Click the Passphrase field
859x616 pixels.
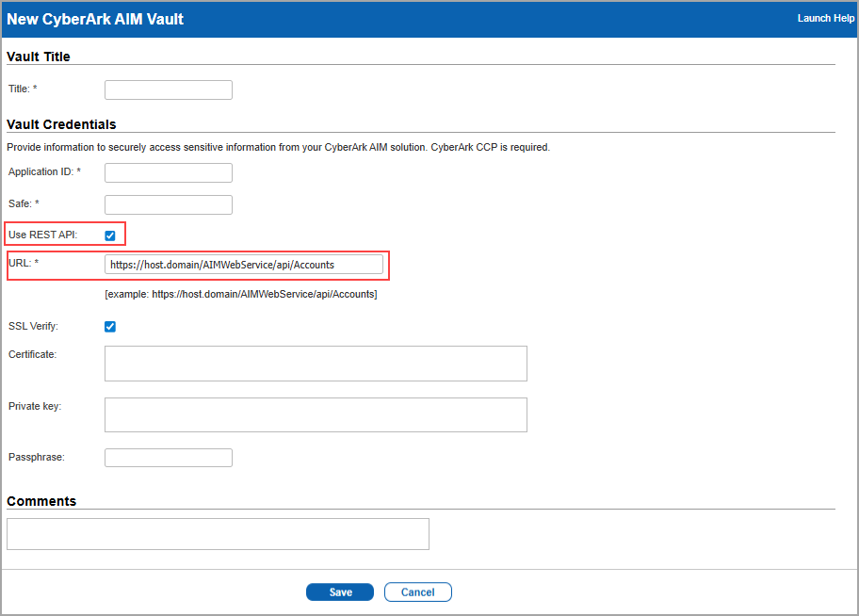[x=169, y=458]
